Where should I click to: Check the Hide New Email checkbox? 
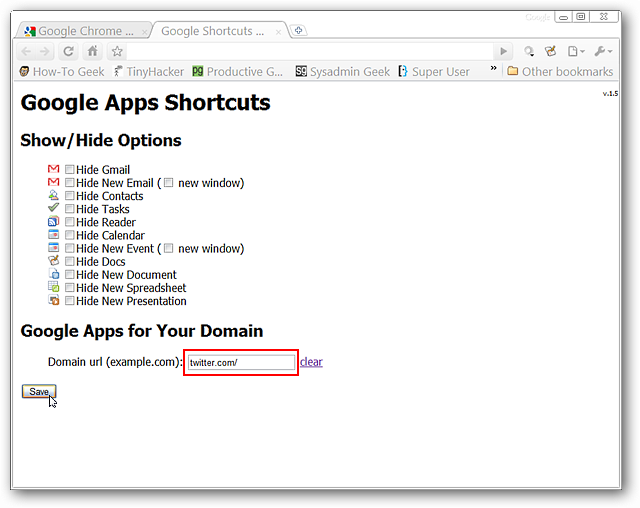70,182
